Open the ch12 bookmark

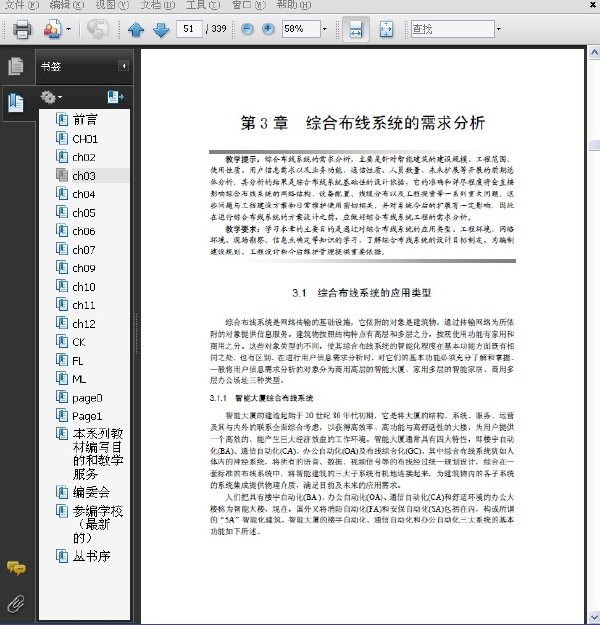click(x=84, y=324)
